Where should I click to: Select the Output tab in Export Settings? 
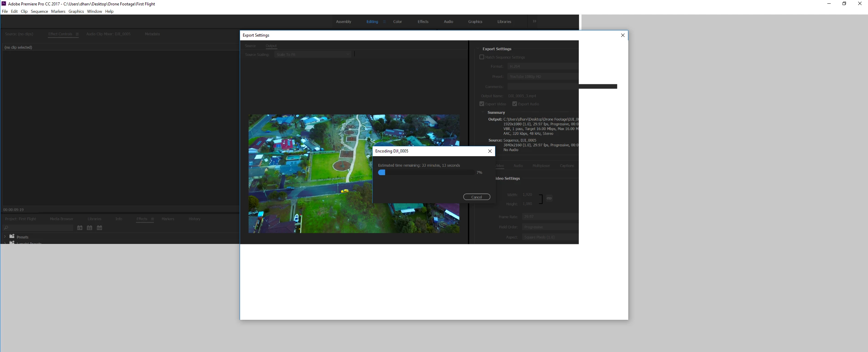click(271, 46)
